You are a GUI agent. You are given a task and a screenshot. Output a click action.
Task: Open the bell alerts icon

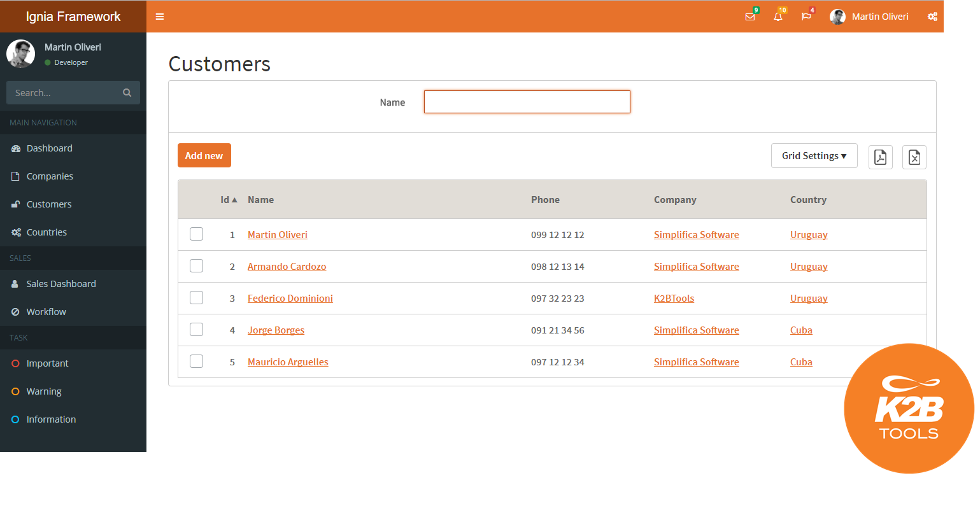click(778, 17)
